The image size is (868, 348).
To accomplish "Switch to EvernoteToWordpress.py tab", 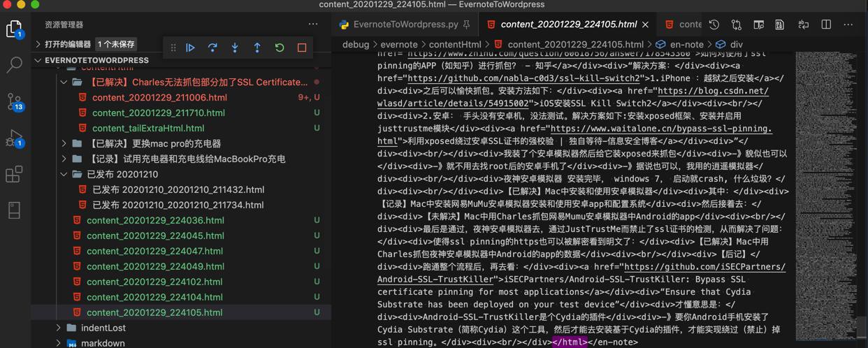I will click(x=405, y=24).
